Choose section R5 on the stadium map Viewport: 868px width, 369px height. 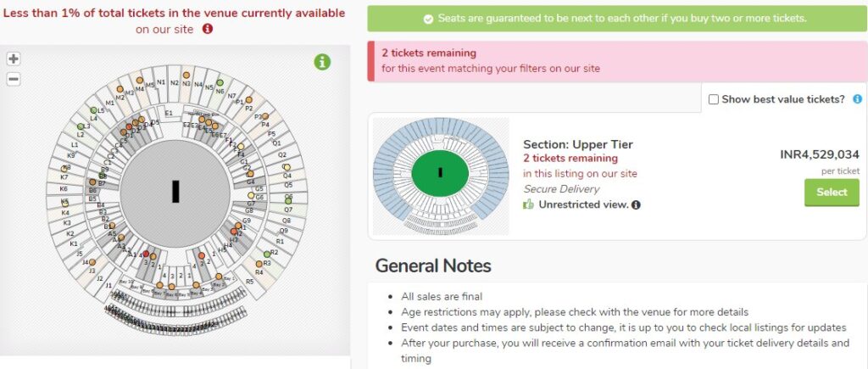(x=250, y=282)
